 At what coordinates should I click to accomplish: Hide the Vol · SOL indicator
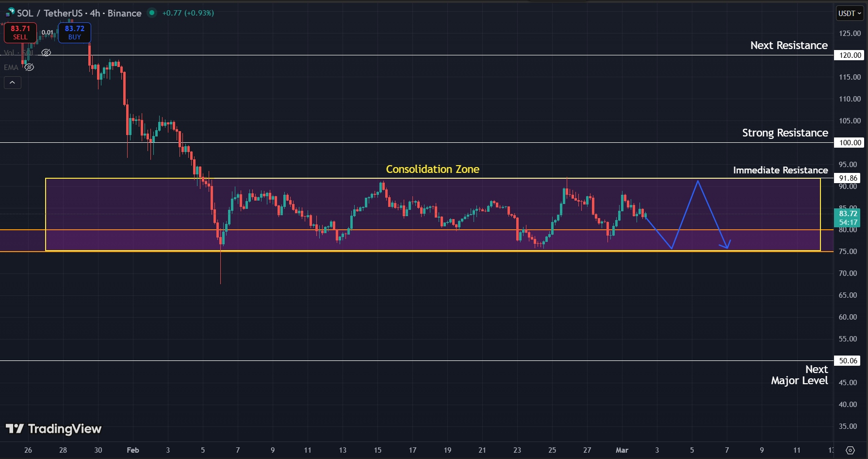tap(46, 53)
